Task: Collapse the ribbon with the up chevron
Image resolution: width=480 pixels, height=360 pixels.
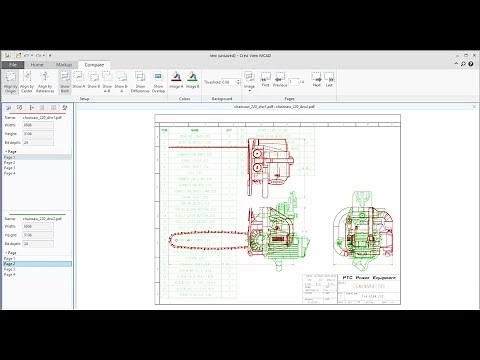Action: click(456, 63)
